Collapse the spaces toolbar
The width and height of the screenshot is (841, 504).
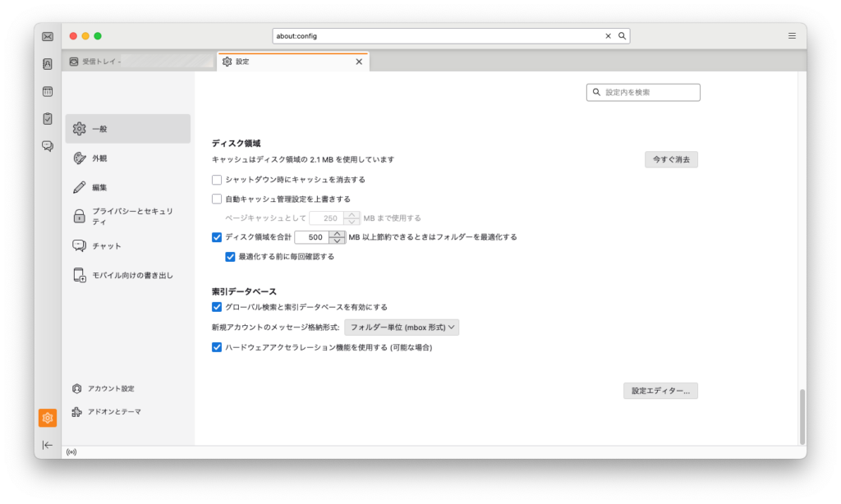[47, 445]
